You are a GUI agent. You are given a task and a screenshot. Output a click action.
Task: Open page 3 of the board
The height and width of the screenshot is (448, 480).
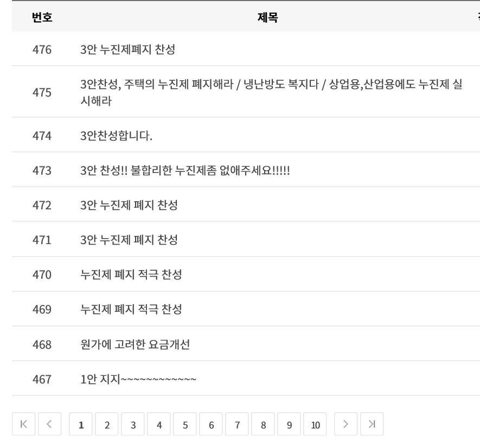(133, 424)
